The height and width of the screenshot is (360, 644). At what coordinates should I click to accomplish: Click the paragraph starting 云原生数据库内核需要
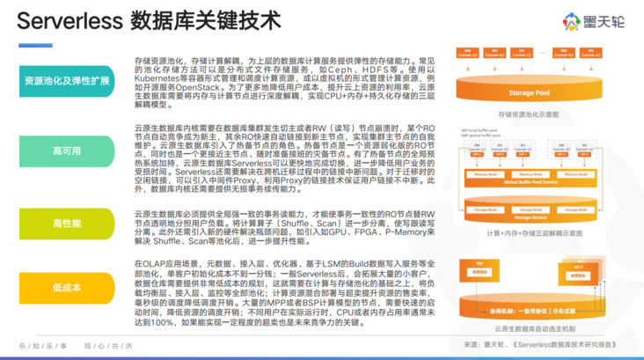[x=284, y=158]
